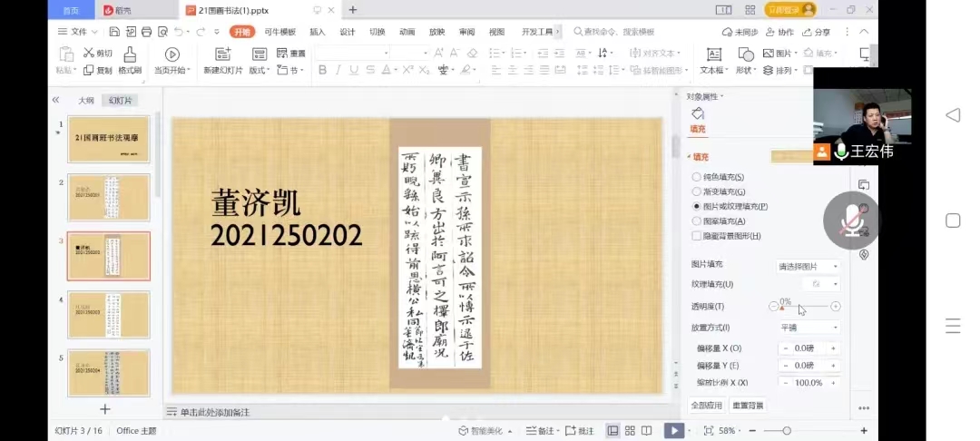Viewport: 980px width, 441px height.
Task: Click Reset Background (重置背景) button
Action: [748, 406]
